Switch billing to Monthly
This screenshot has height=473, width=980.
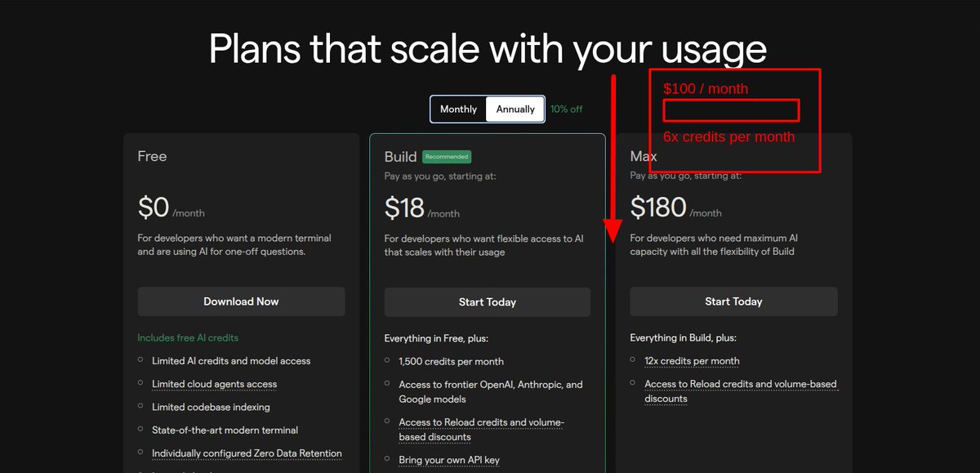coord(458,109)
